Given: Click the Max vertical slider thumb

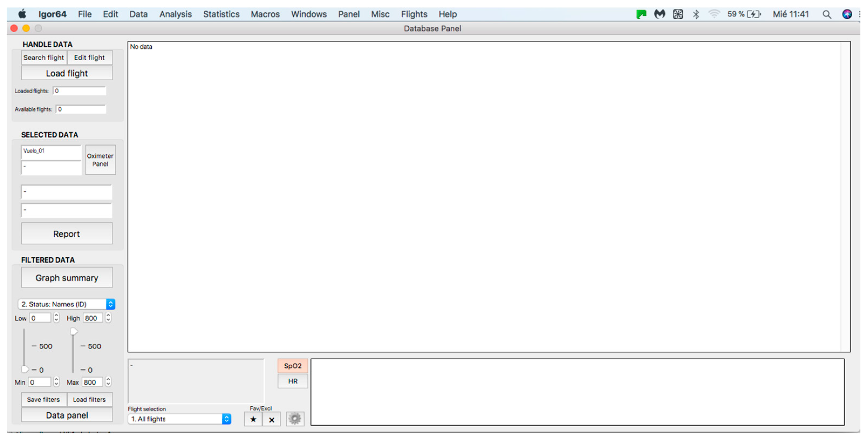Looking at the screenshot, I should pyautogui.click(x=74, y=331).
